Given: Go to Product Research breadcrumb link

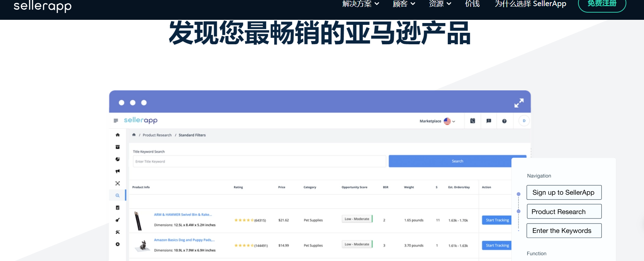Looking at the screenshot, I should point(157,135).
